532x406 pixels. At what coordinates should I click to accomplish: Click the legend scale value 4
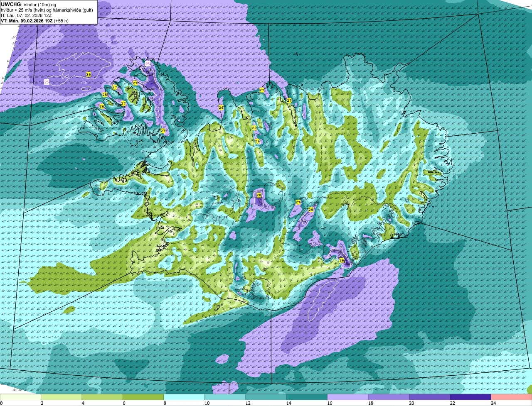pyautogui.click(x=83, y=403)
